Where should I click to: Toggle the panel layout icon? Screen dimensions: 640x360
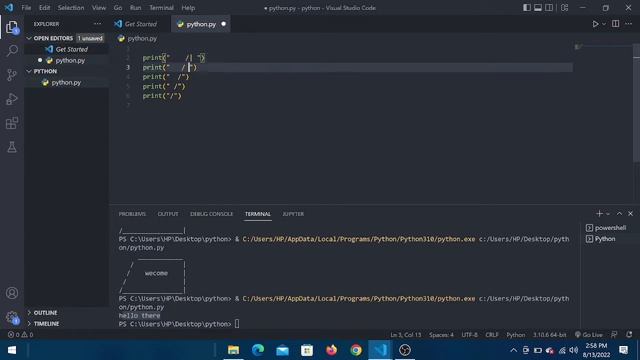point(538,8)
